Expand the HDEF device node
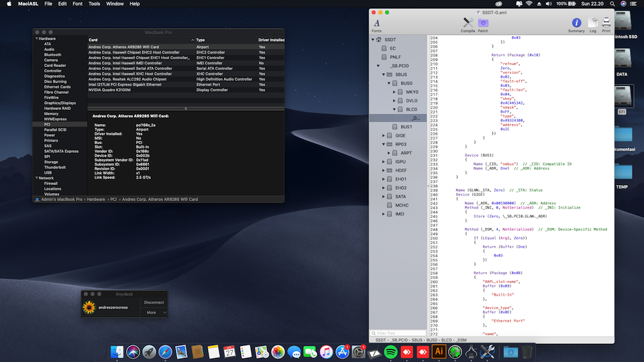 (384, 170)
